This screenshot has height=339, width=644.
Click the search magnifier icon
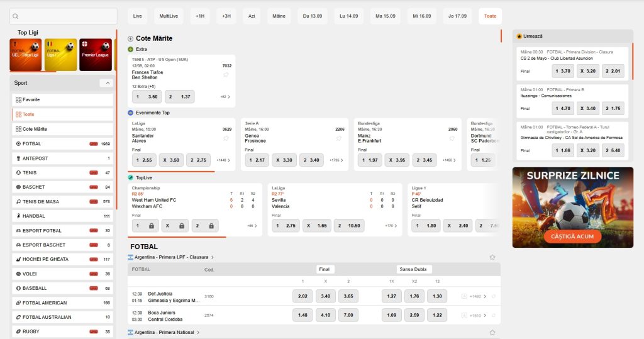point(15,16)
